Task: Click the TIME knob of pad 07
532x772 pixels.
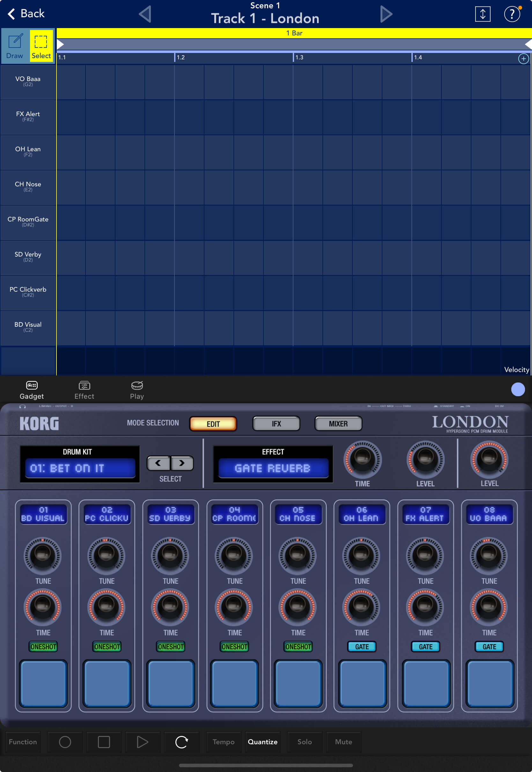Action: coord(425,607)
